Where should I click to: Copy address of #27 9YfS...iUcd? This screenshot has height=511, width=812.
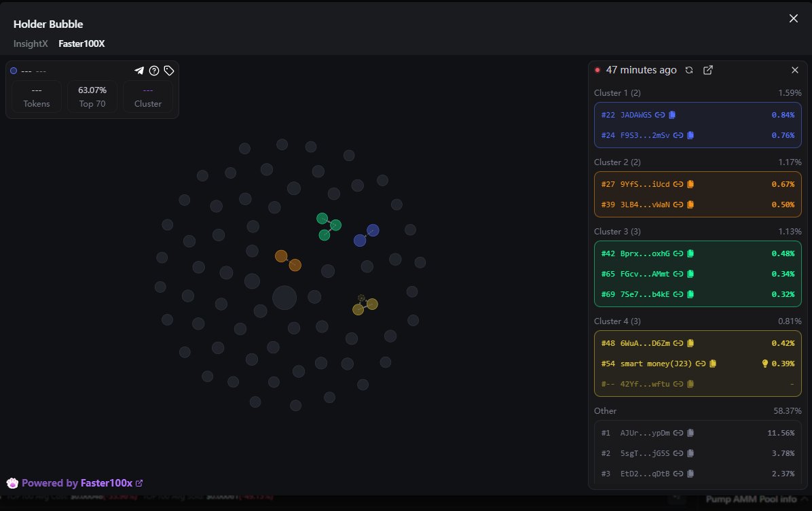(690, 184)
